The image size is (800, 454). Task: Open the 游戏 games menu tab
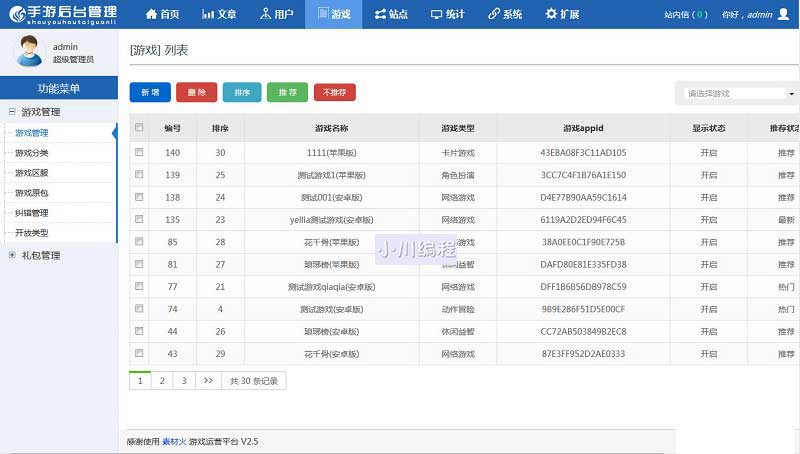(334, 14)
